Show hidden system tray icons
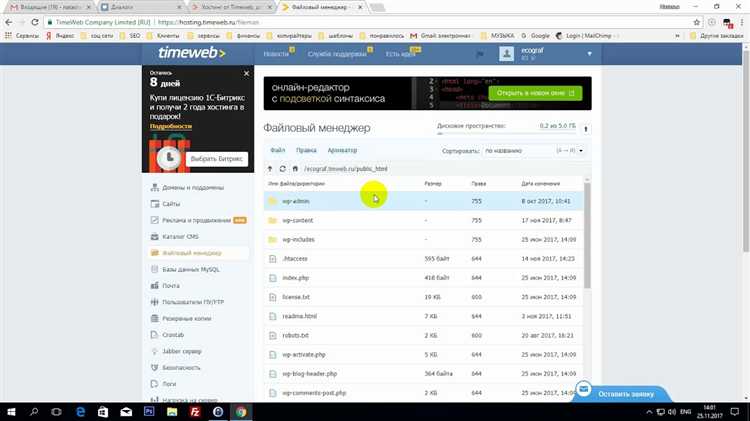Image resolution: width=750 pixels, height=421 pixels. click(x=649, y=412)
